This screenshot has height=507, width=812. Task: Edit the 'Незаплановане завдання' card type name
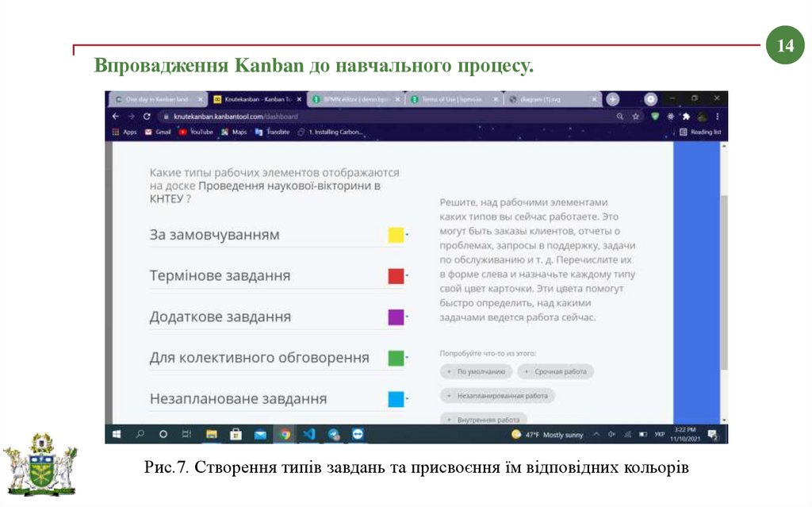pyautogui.click(x=266, y=398)
